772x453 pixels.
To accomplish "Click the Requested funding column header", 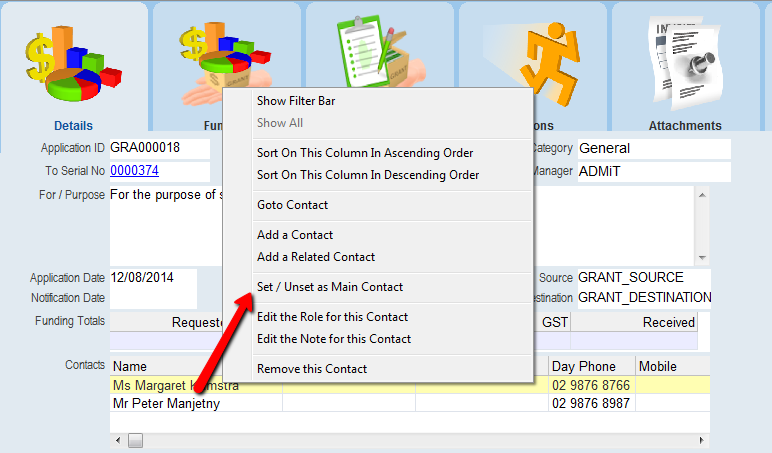I will 166,322.
